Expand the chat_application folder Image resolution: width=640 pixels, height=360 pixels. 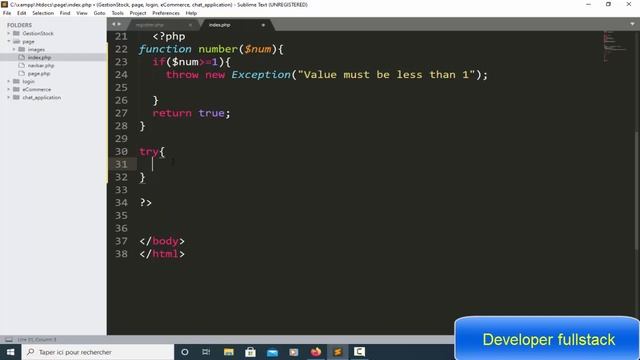(9, 98)
